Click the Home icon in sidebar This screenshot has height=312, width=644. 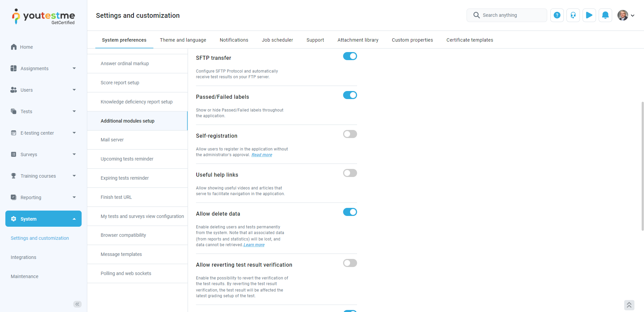(x=14, y=47)
